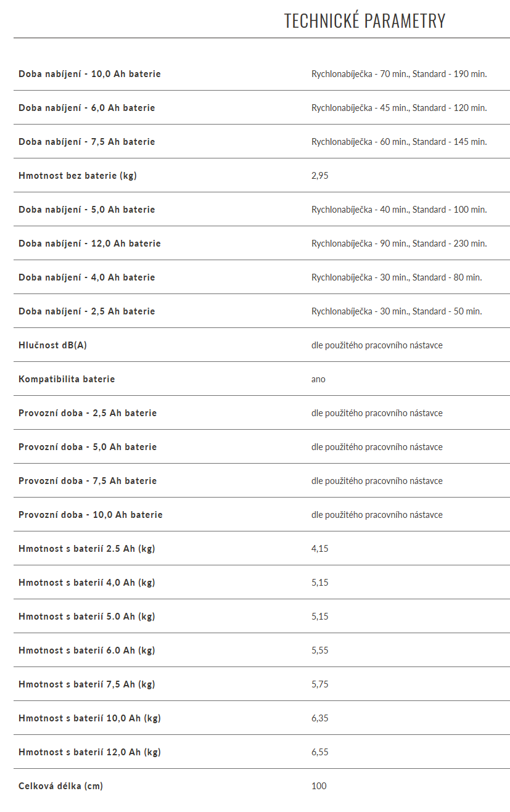Select the Kompatibilita baterie label
Image resolution: width=510 pixels, height=812 pixels.
[67, 379]
